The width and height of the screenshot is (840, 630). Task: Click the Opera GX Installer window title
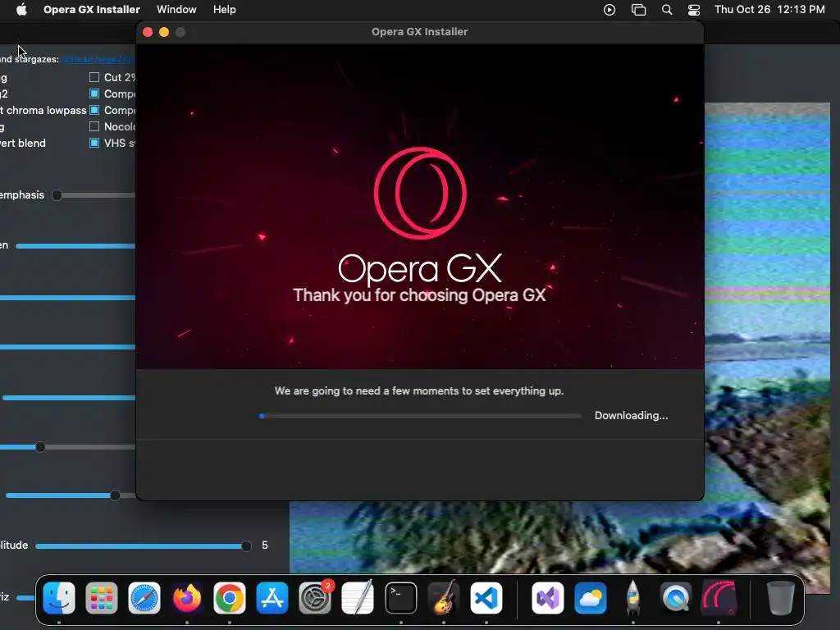click(419, 32)
